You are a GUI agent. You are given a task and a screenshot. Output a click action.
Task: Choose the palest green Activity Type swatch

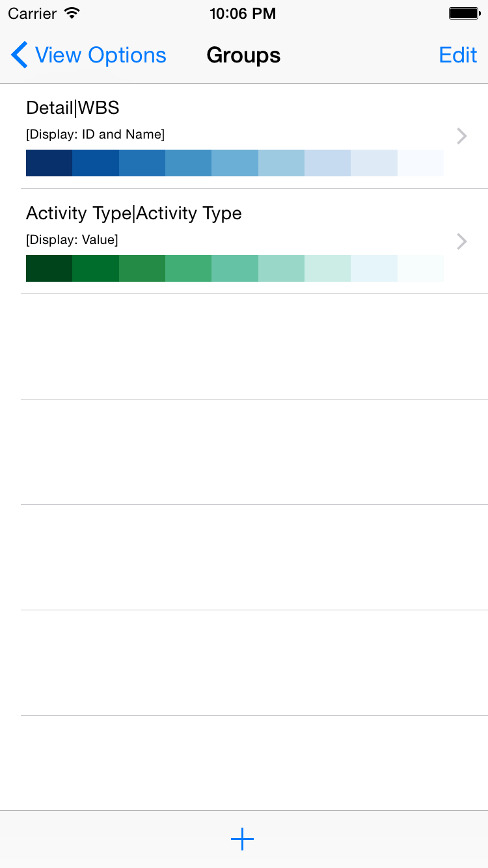point(420,268)
